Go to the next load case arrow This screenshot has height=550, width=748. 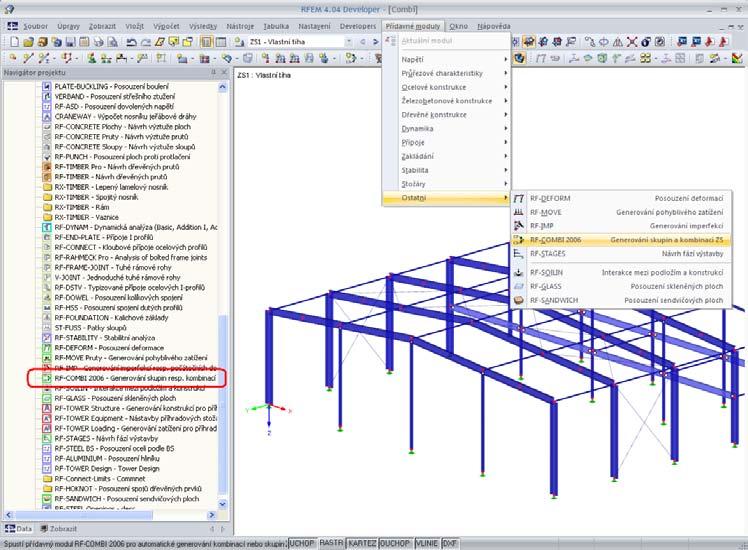pos(375,42)
